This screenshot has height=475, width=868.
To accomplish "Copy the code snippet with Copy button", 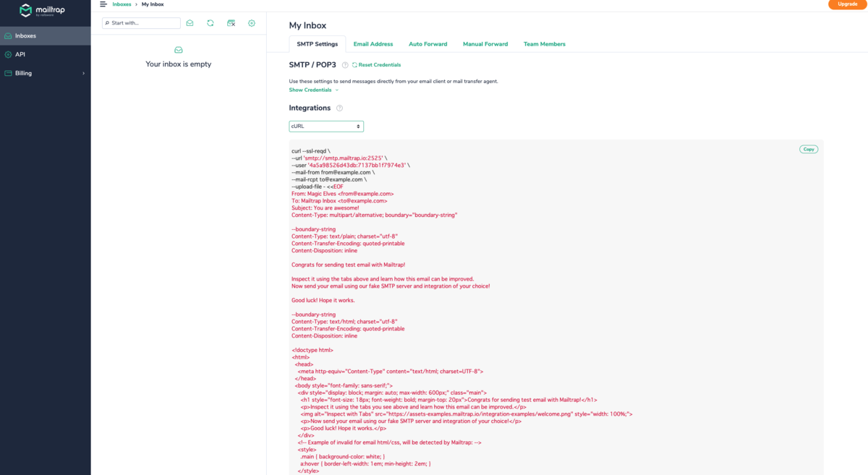I will tap(809, 149).
